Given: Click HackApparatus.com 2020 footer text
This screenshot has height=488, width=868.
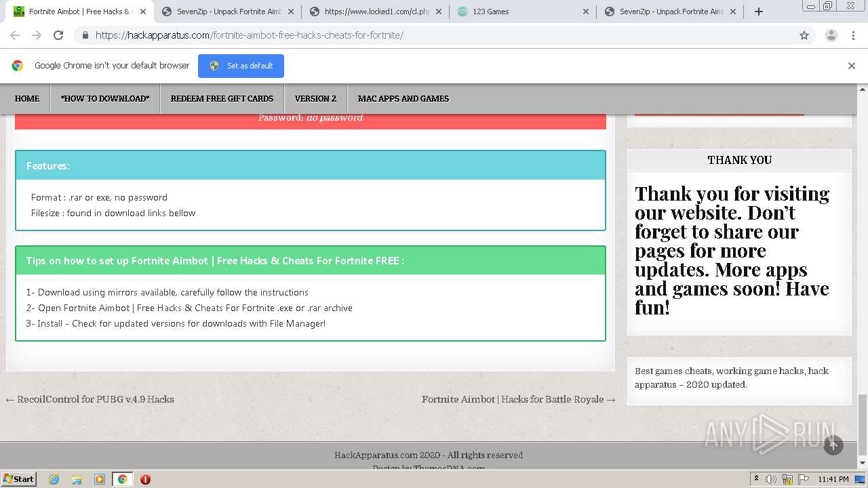Looking at the screenshot, I should [x=429, y=455].
